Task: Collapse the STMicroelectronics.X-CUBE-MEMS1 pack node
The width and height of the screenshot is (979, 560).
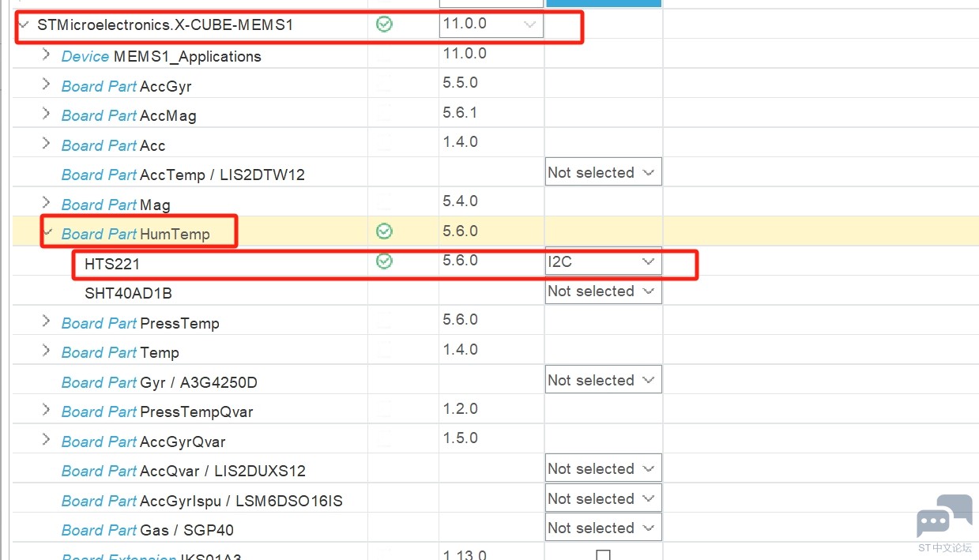Action: (x=24, y=24)
